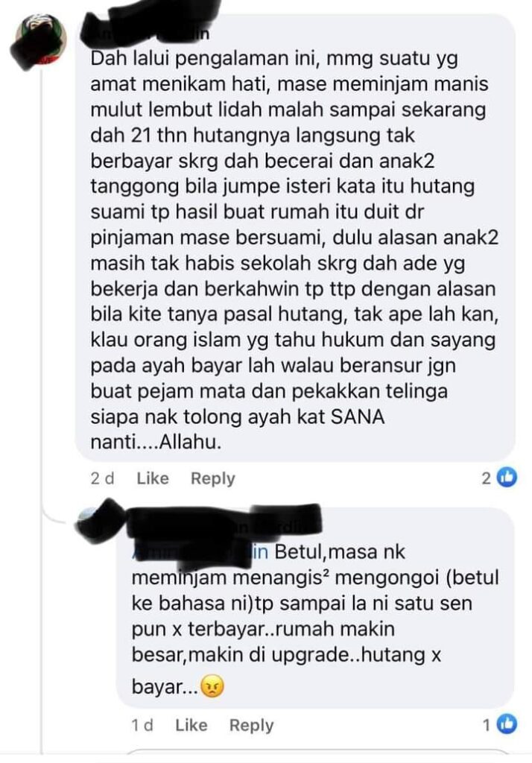Click the angry face emoji after 'bayar...'
Image resolution: width=532 pixels, height=763 pixels.
pyautogui.click(x=212, y=686)
